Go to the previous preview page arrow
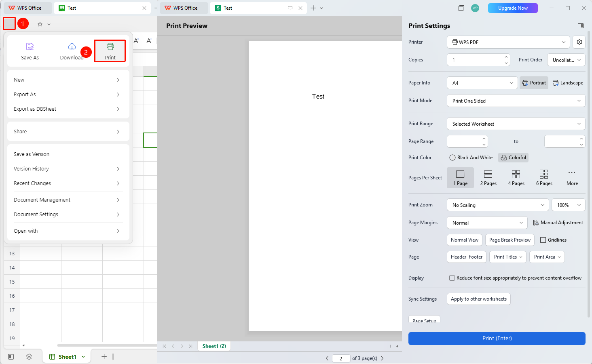Viewport: 592px width, 364px height. [x=327, y=358]
